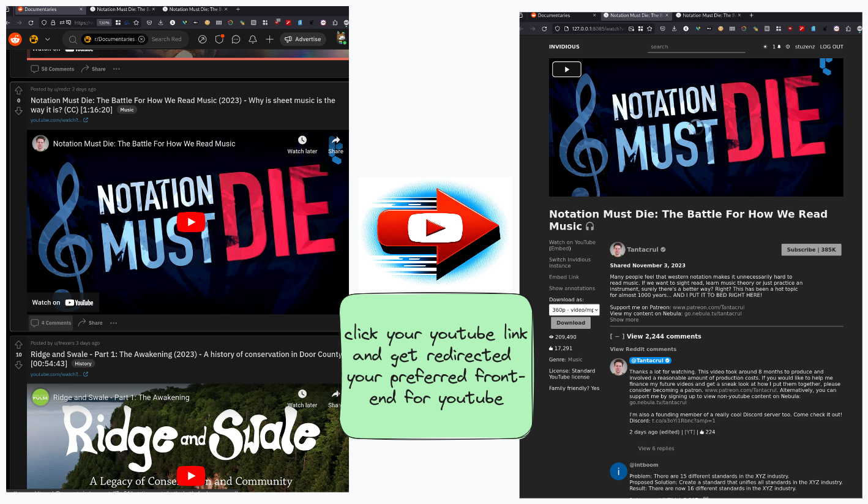Open the Reddit popular arrow icon
This screenshot has height=504, width=868.
click(x=202, y=39)
